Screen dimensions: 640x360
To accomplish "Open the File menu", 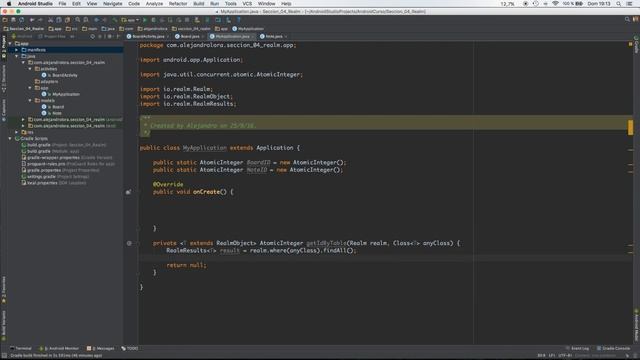I will pyautogui.click(x=62, y=4).
